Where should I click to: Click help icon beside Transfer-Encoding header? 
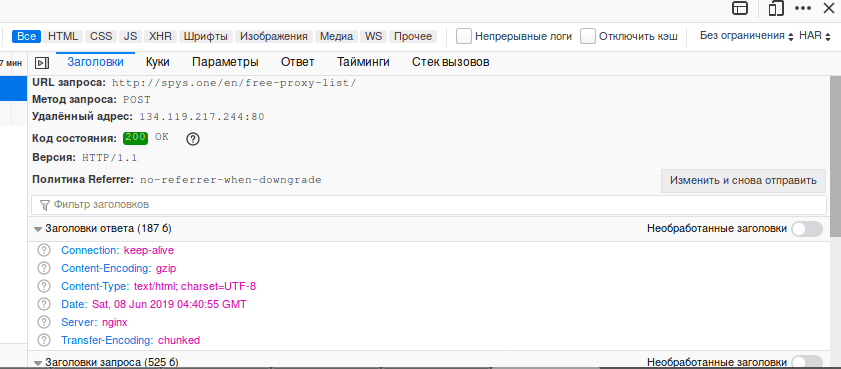pyautogui.click(x=44, y=340)
